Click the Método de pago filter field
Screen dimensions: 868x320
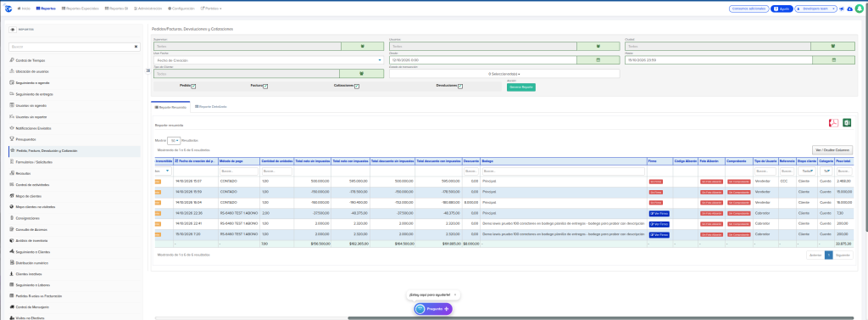click(238, 171)
